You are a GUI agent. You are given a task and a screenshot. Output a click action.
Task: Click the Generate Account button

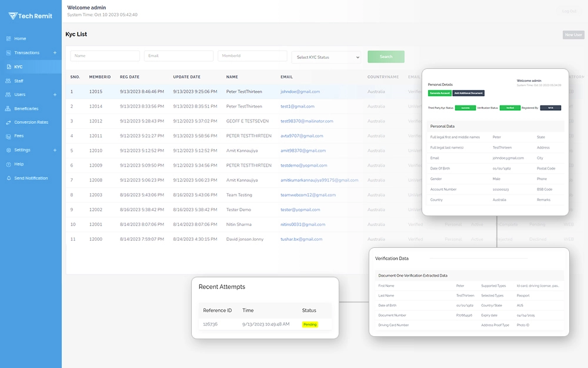(439, 93)
